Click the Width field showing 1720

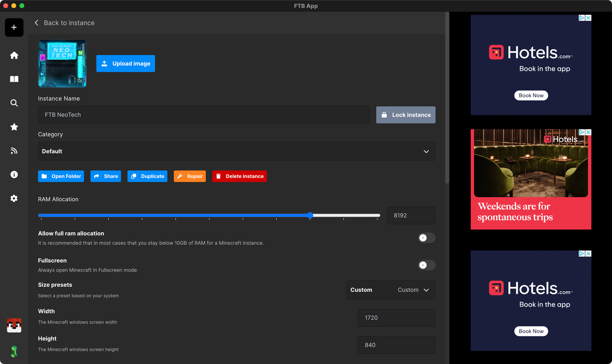[397, 318]
